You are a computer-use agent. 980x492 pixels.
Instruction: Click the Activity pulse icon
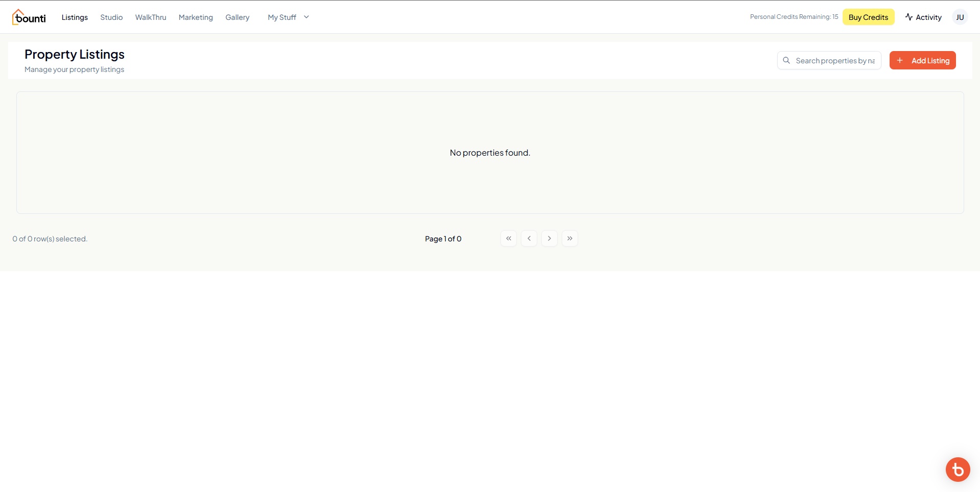tap(909, 17)
